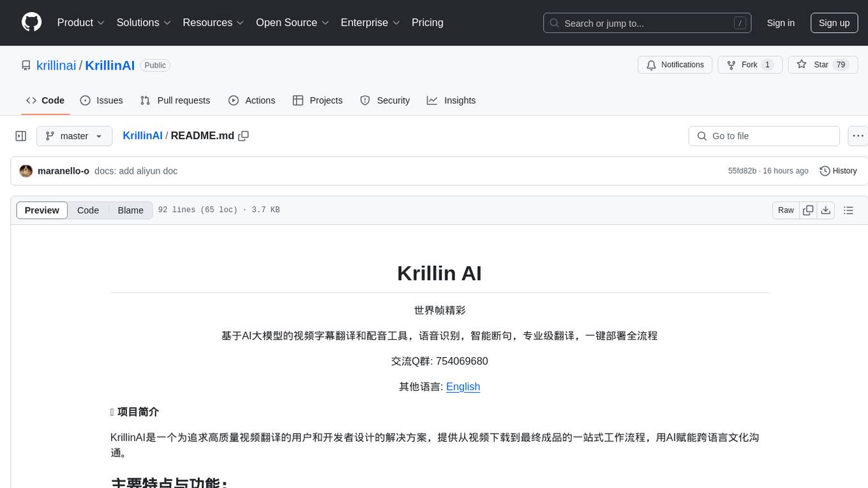868x488 pixels.
Task: Click the GitHub logo icon
Action: pos(31,22)
